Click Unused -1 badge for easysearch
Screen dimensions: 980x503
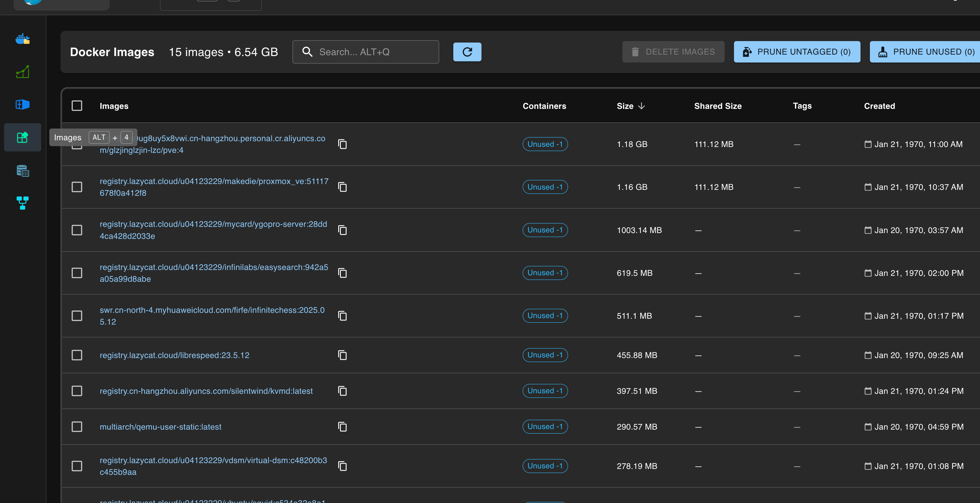pos(545,273)
